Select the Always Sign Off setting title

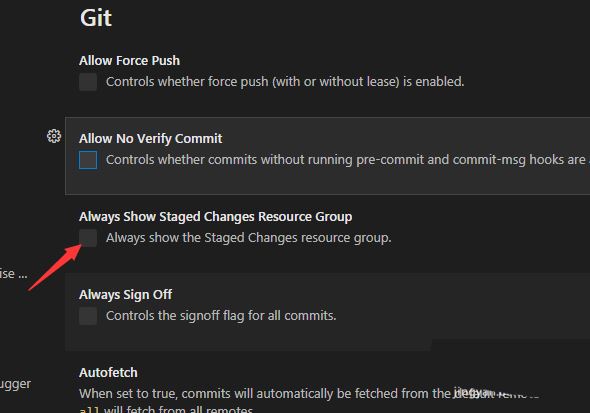(x=125, y=295)
